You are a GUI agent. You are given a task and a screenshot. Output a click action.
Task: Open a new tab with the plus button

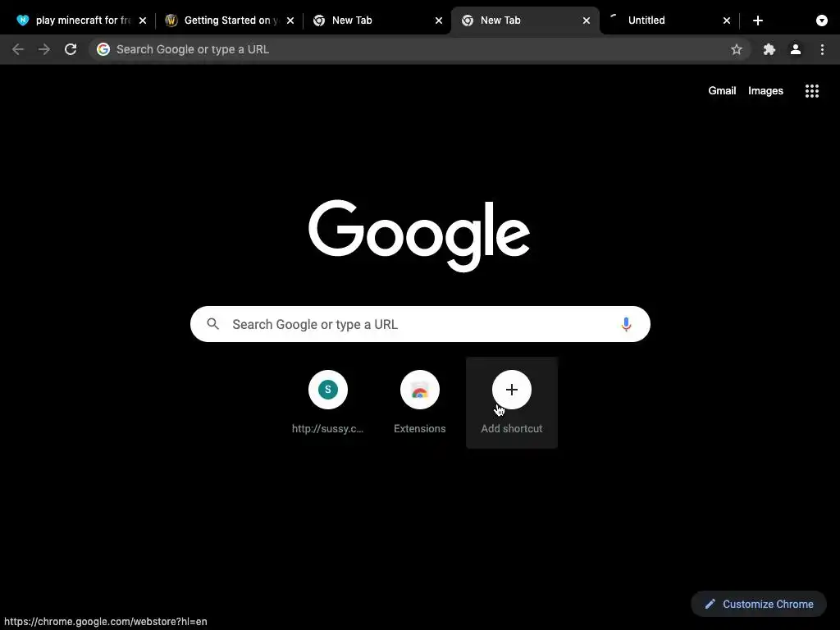pos(757,21)
